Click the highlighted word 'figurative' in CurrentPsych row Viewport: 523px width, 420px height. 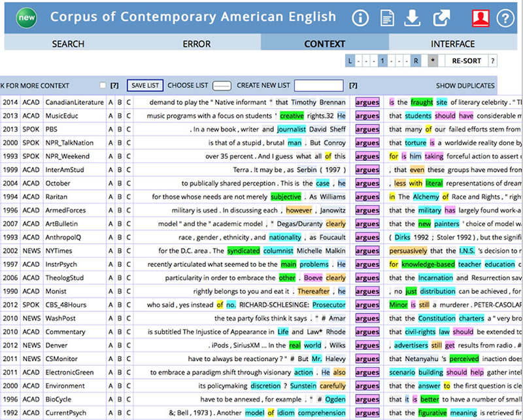tap(432, 413)
